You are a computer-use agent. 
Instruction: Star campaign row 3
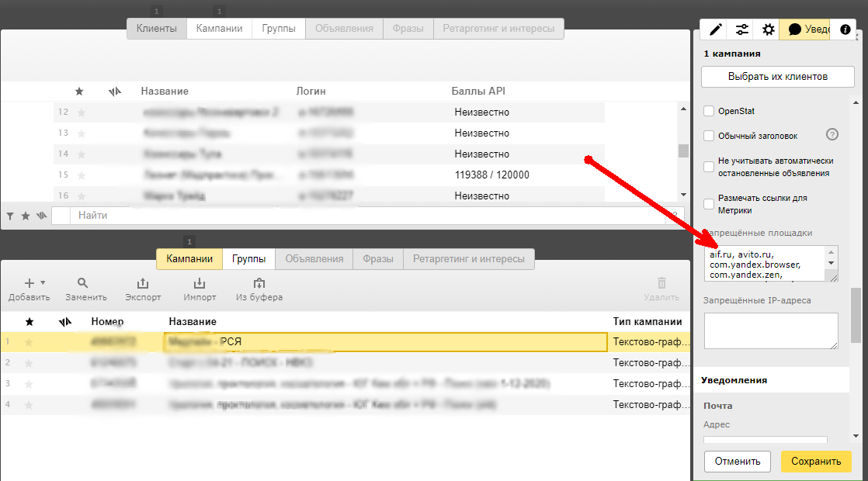pos(29,384)
